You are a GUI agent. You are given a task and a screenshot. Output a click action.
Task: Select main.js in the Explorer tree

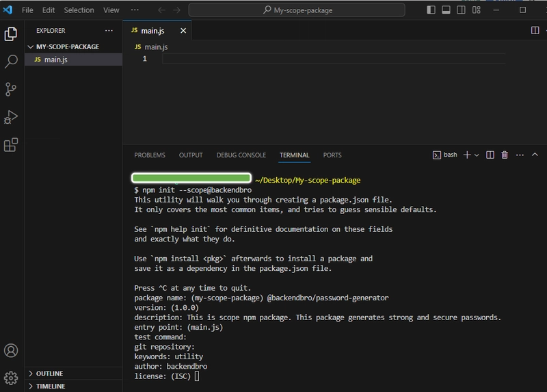[55, 60]
